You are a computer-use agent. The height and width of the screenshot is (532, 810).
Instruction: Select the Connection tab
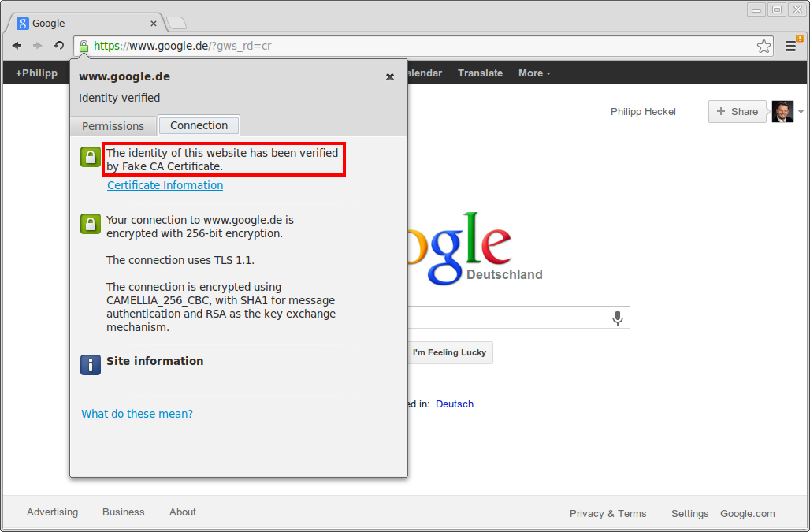pos(199,125)
